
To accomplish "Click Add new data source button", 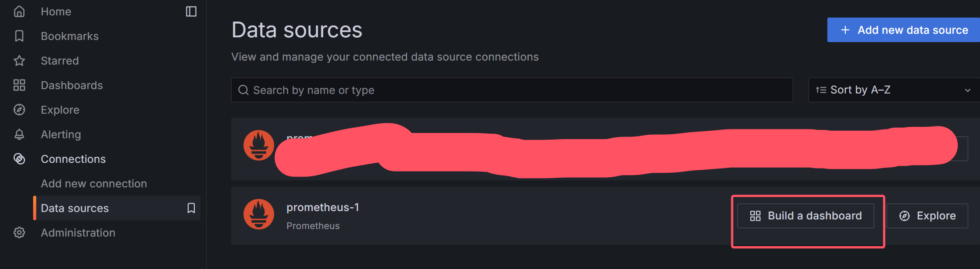I will pos(904,30).
